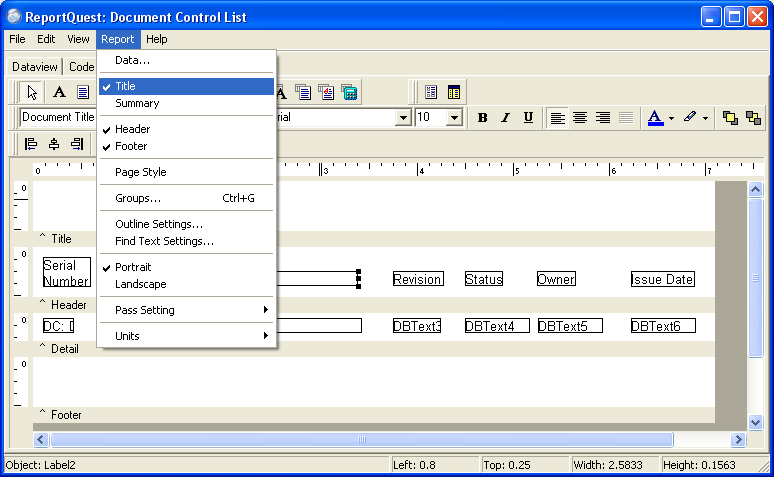
Task: Select the Serial Number label
Action: [67, 273]
